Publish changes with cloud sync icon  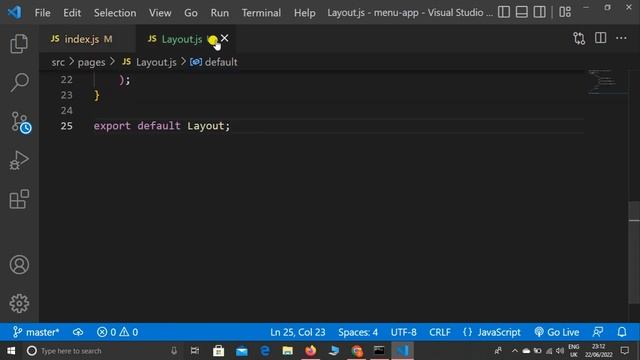coord(78,332)
